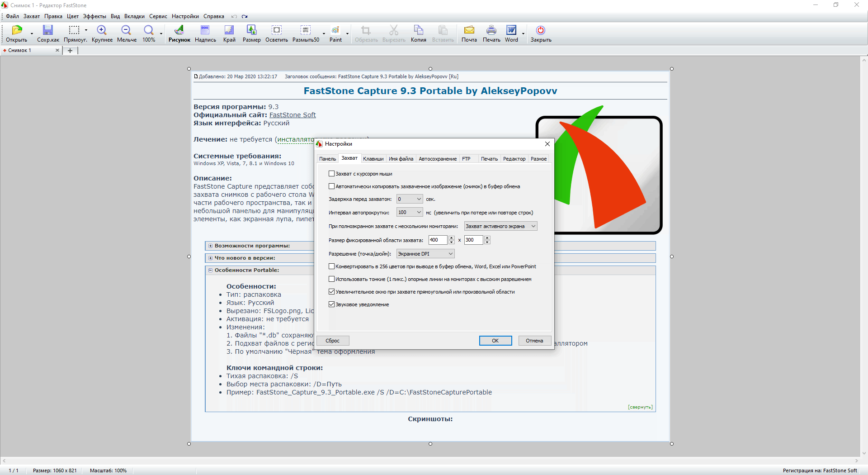Expand Возможности программы section

pyautogui.click(x=211, y=246)
